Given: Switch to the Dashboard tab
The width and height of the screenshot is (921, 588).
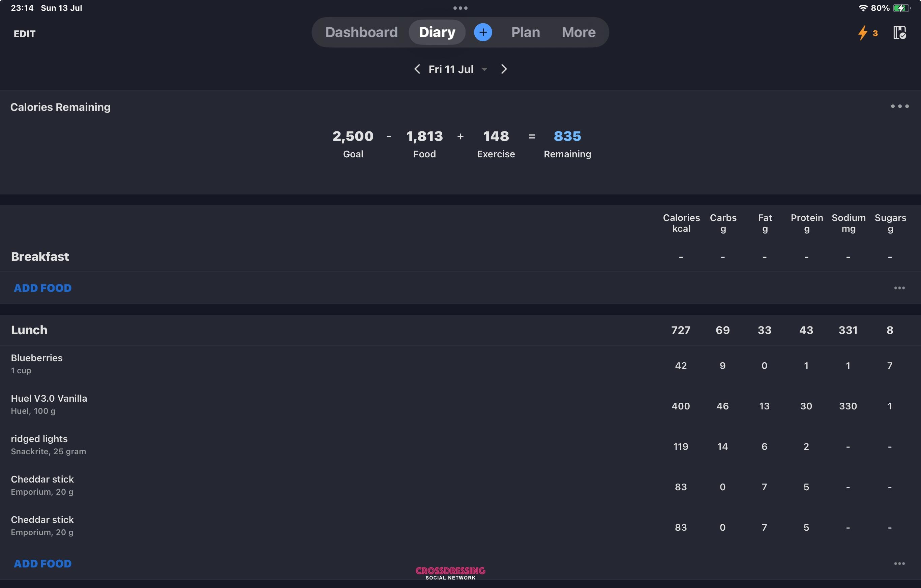Looking at the screenshot, I should coord(361,32).
